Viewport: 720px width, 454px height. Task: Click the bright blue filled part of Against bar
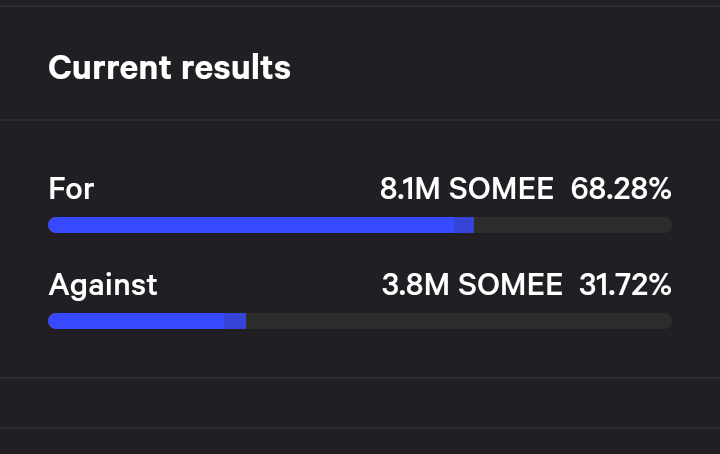pyautogui.click(x=136, y=321)
